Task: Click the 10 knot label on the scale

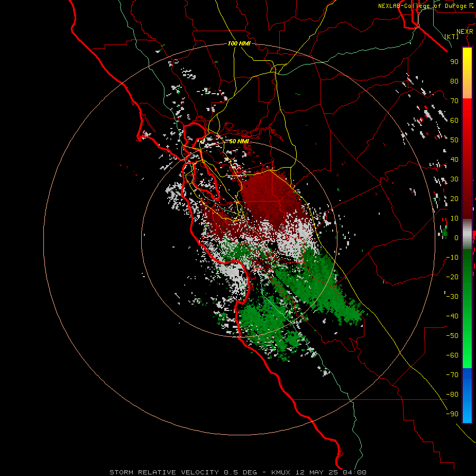Action: tap(454, 218)
